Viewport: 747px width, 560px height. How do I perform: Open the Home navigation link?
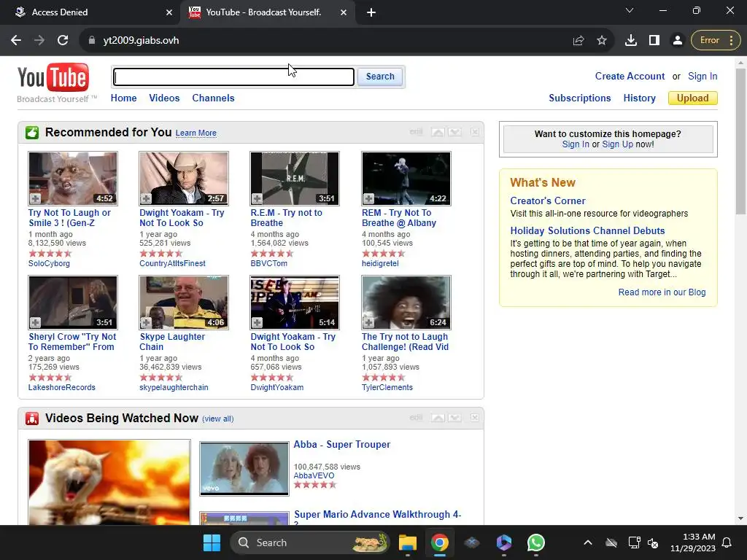tap(123, 98)
